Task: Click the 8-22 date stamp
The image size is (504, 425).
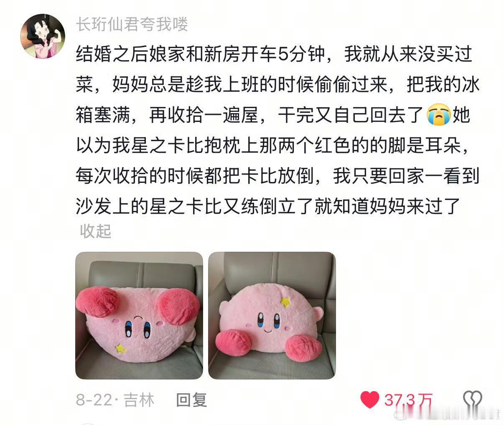Action: 94,400
